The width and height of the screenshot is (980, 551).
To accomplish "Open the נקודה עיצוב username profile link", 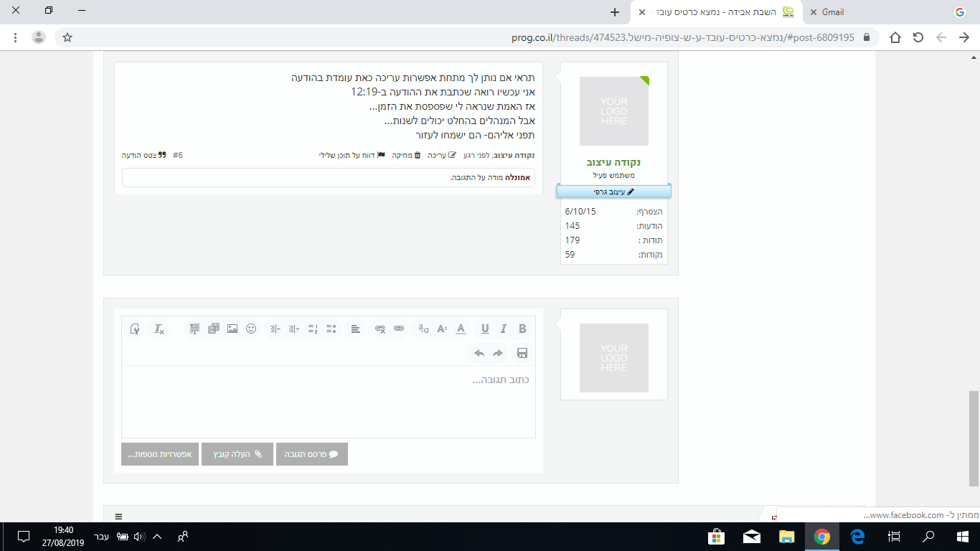I will pyautogui.click(x=613, y=162).
